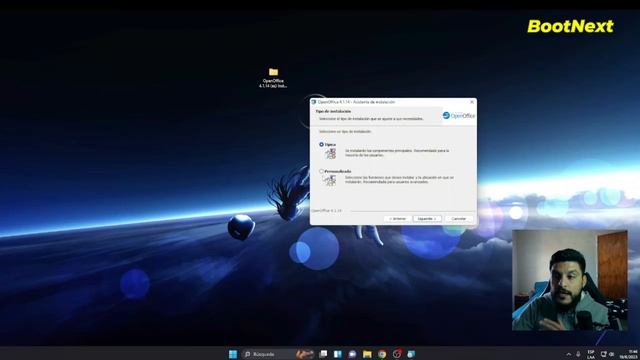Click the "Tipo de instalación" heading text
Image resolution: width=640 pixels, height=360 pixels.
333,111
